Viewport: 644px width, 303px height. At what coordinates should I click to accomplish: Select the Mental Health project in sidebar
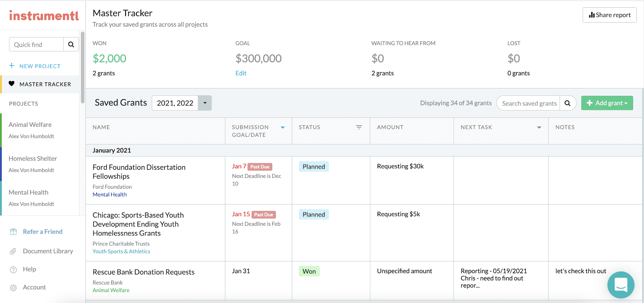(x=40, y=198)
